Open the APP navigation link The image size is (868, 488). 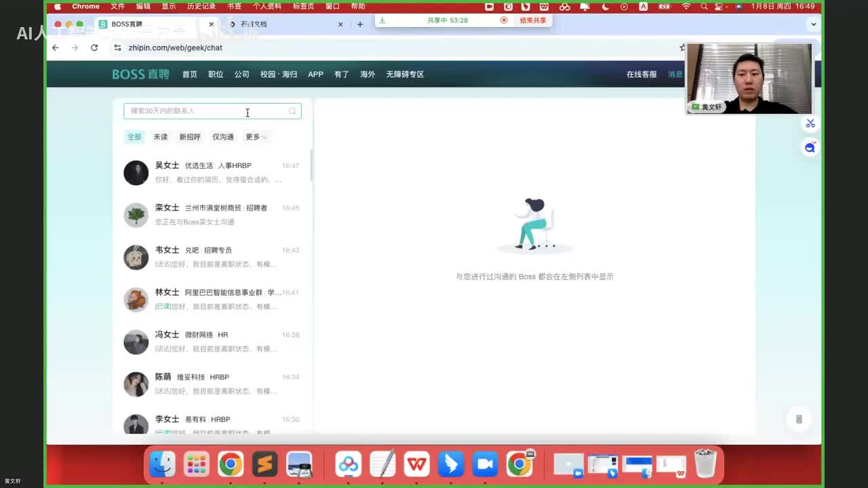315,75
